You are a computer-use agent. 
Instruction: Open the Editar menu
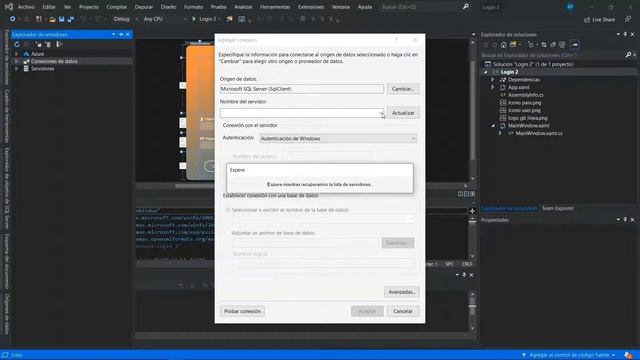click(49, 7)
